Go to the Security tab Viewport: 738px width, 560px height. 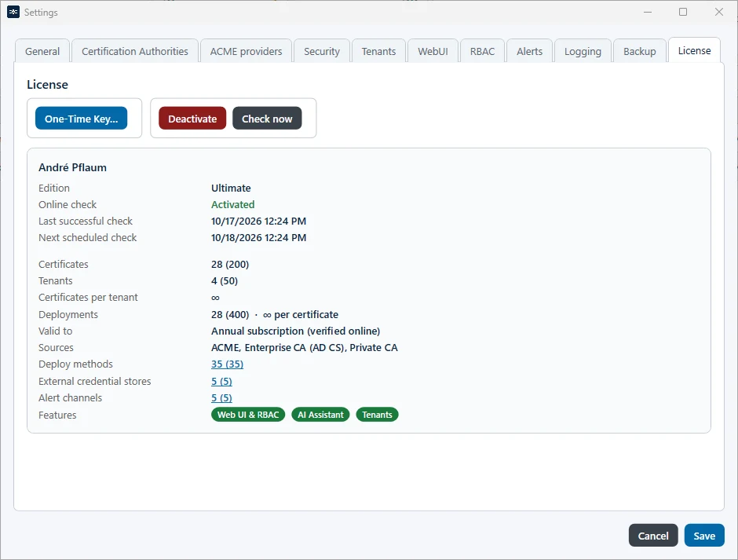(321, 51)
